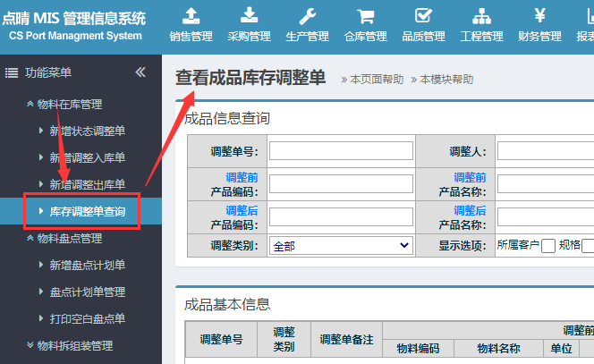Screen dimensions: 594x364
Task: Click the 工程管理 hierarchy icon
Action: [x=481, y=16]
